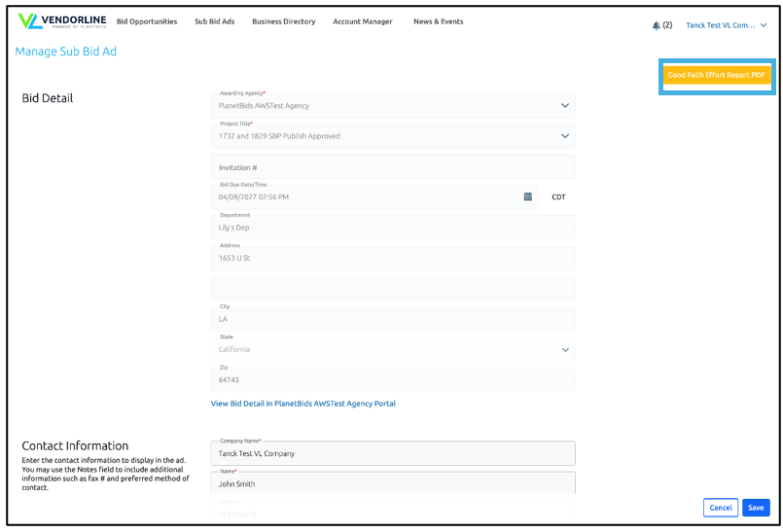Open Bid Opportunities menu
Viewport: 783px width, 532px height.
point(147,21)
